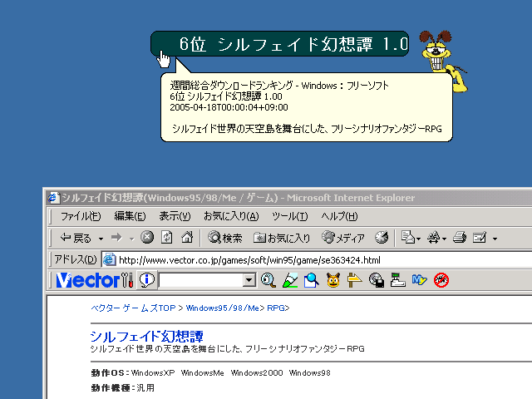This screenshot has width=532, height=399.
Task: Click the Vector toolbar highlighter pen icon
Action: tap(290, 280)
